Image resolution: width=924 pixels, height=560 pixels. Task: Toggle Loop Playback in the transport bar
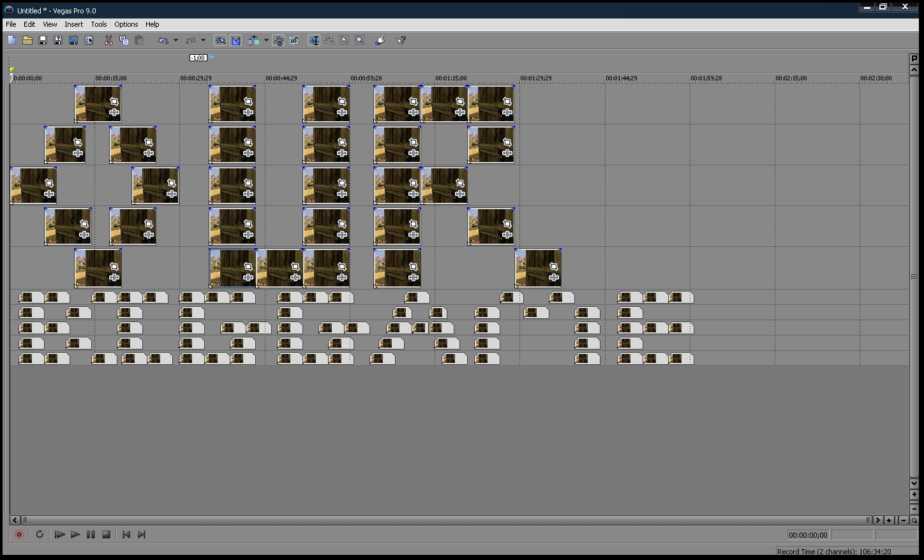40,534
